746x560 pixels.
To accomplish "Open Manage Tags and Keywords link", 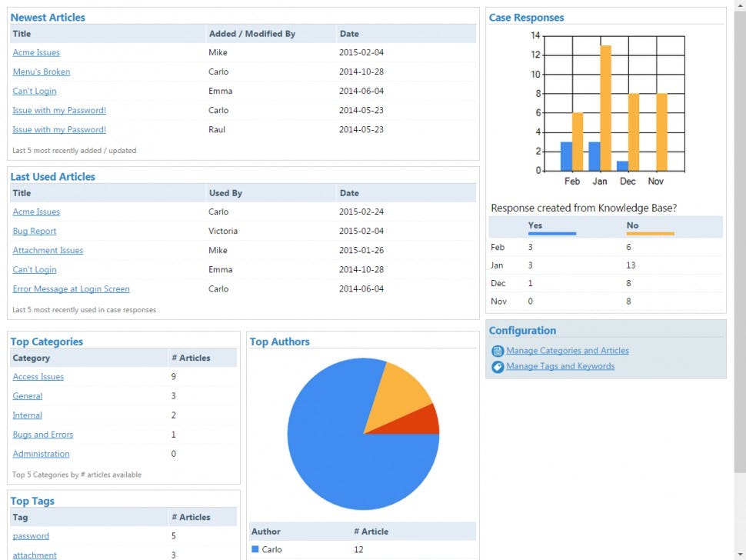I will tap(560, 366).
